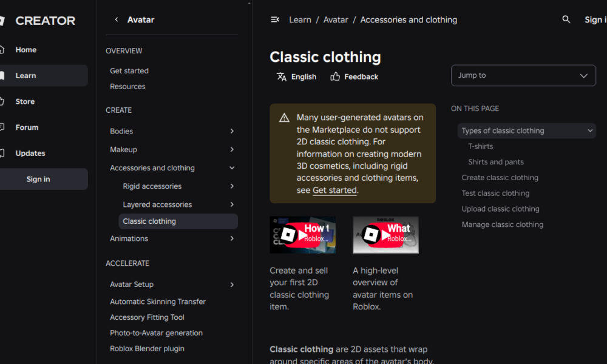Click Accessories and clothing breadcrumb
This screenshot has width=607, height=364.
pos(409,20)
